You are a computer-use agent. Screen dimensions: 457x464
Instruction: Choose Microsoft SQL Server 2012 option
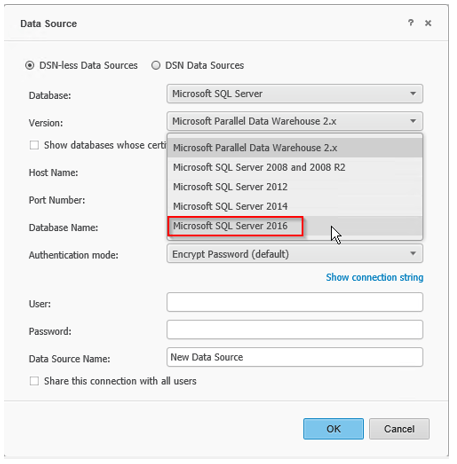click(x=295, y=187)
